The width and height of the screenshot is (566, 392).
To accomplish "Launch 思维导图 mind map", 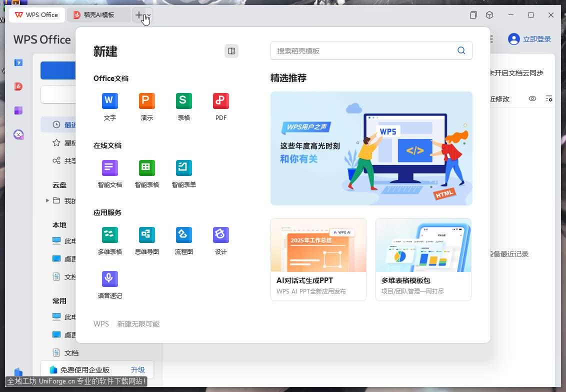I will 147,241.
